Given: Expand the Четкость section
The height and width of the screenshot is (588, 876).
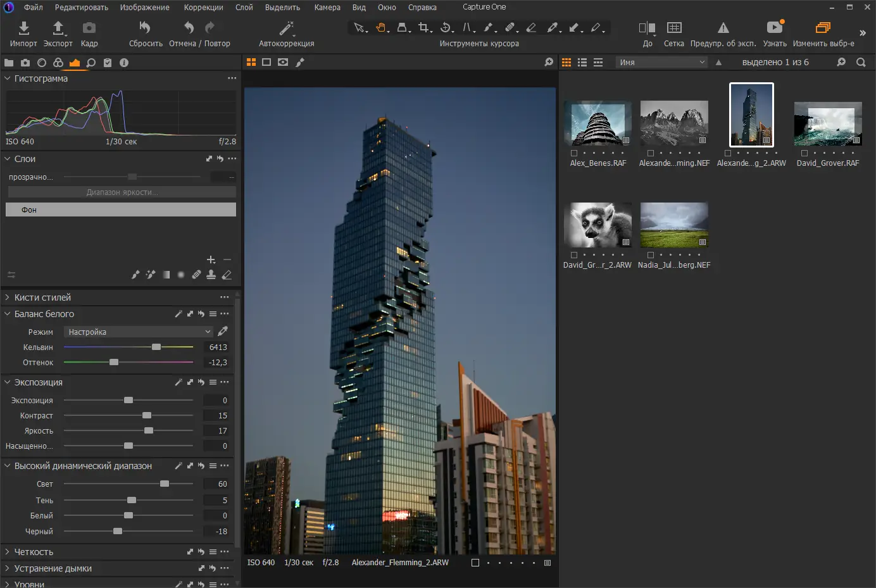Looking at the screenshot, I should pyautogui.click(x=8, y=551).
